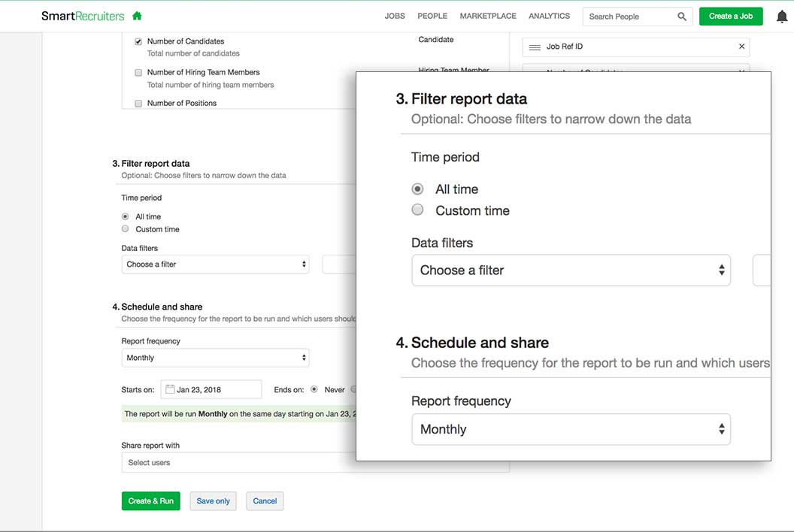
Task: Expand the Report frequency Monthly dropdown
Action: click(215, 358)
